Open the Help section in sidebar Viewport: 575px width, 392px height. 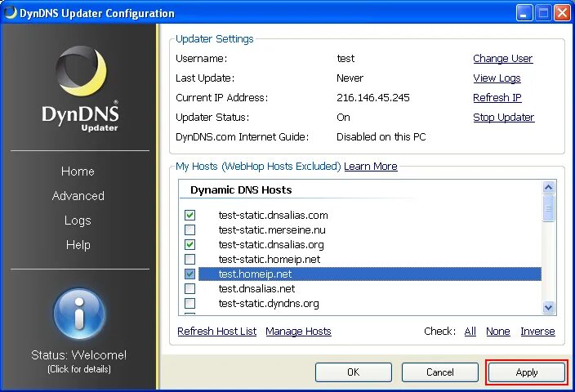point(78,244)
